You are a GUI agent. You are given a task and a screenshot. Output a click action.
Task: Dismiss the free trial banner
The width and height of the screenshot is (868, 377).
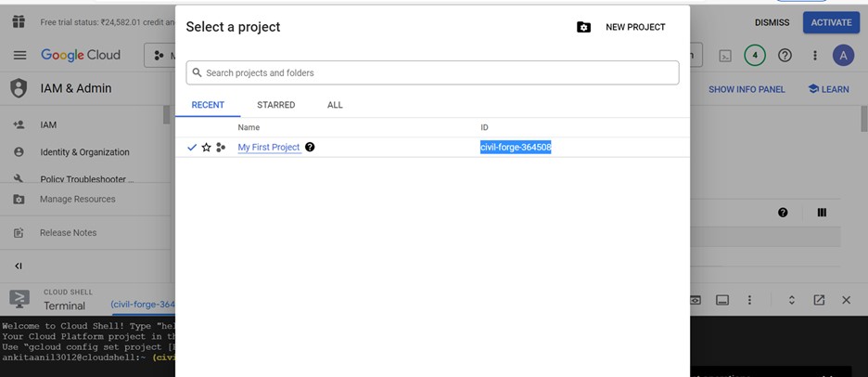coord(772,22)
